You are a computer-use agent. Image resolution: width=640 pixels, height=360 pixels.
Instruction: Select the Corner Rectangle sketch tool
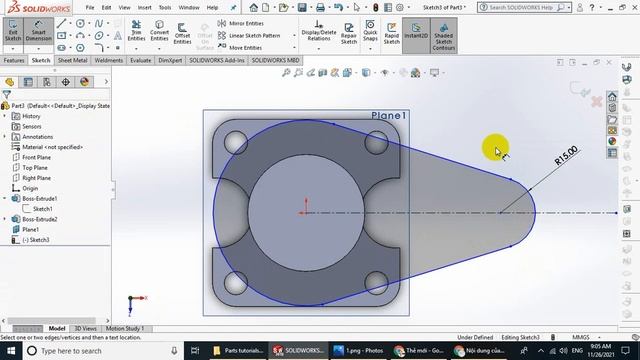(62, 36)
